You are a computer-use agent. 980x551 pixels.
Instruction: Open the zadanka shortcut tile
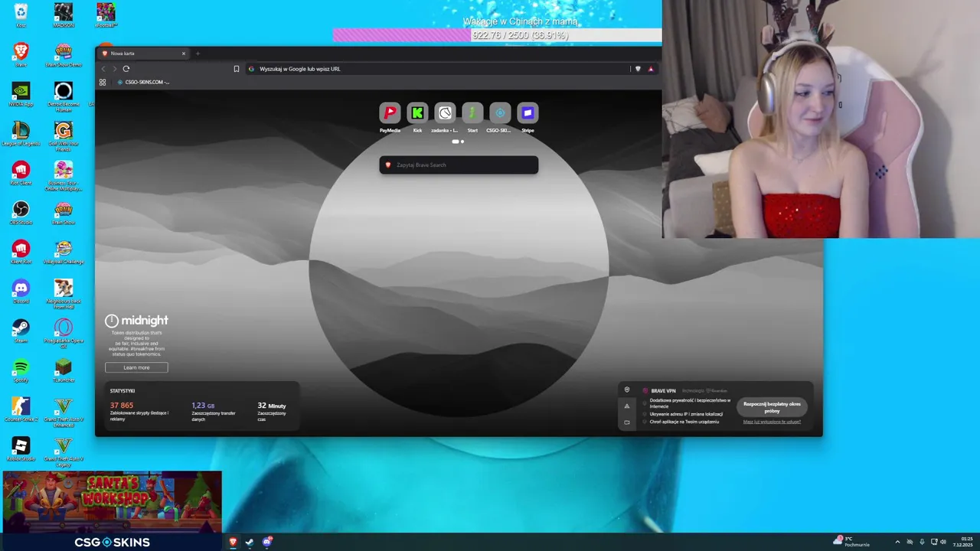coord(445,113)
